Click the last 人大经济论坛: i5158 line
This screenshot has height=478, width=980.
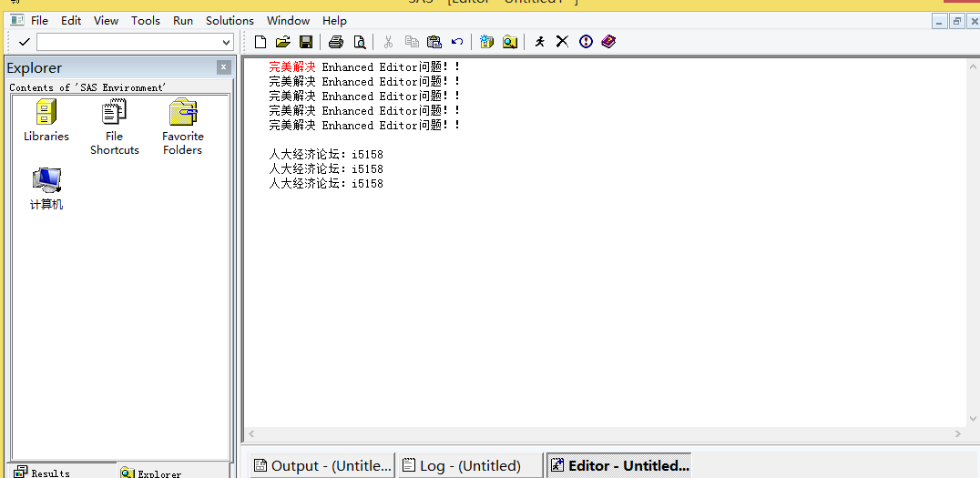pos(326,184)
